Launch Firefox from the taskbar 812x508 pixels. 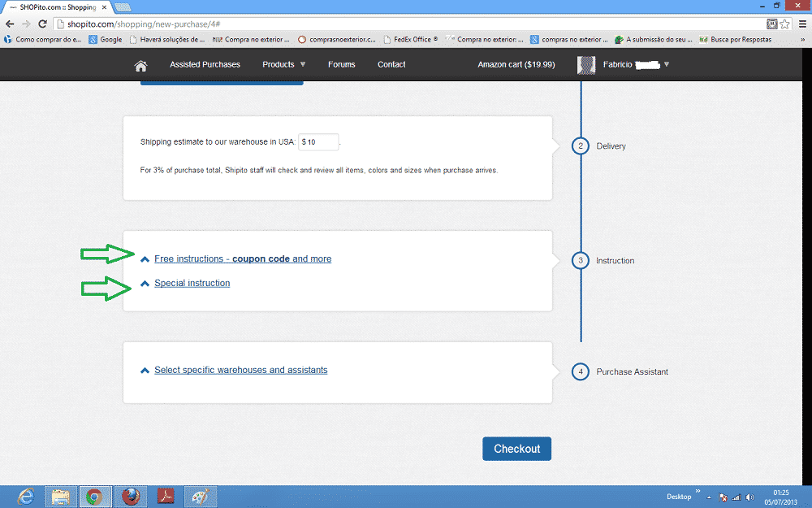[129, 496]
